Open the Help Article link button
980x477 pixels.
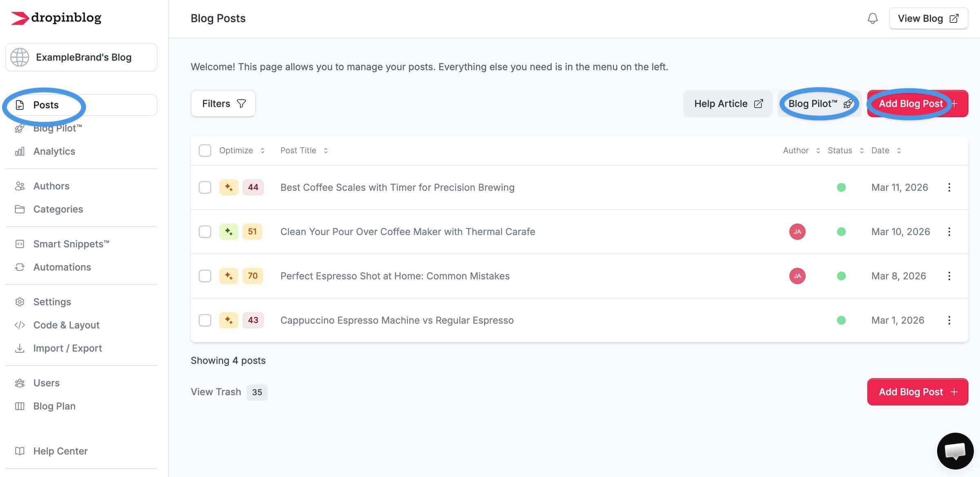pos(728,103)
